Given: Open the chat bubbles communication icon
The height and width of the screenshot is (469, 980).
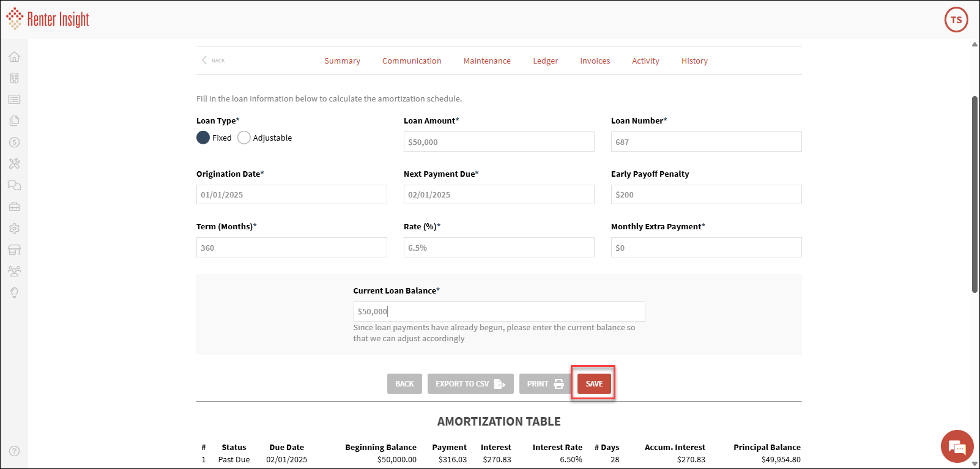Looking at the screenshot, I should [x=14, y=185].
